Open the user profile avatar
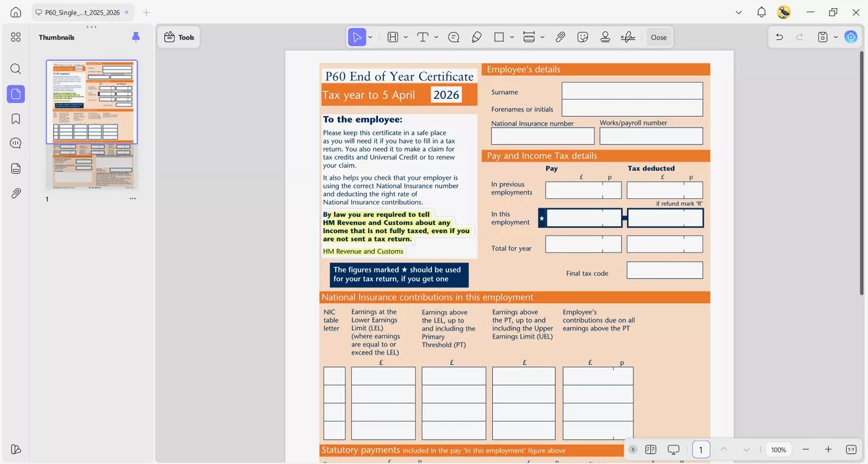868x464 pixels. (784, 12)
